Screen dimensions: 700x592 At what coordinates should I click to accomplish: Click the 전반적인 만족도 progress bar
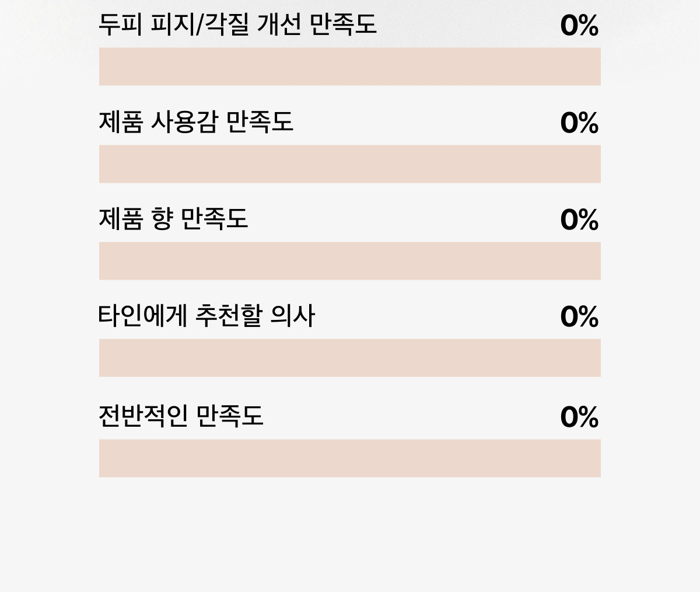pos(349,458)
